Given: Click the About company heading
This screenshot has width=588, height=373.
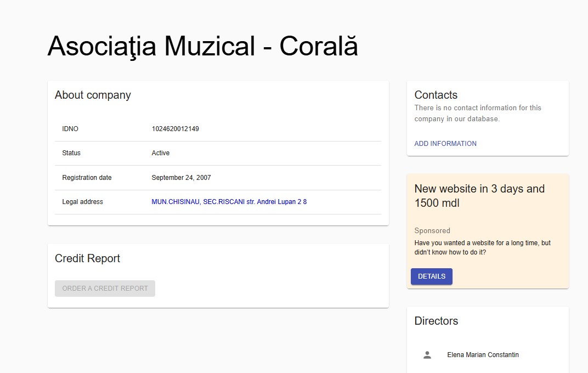Looking at the screenshot, I should [x=93, y=95].
